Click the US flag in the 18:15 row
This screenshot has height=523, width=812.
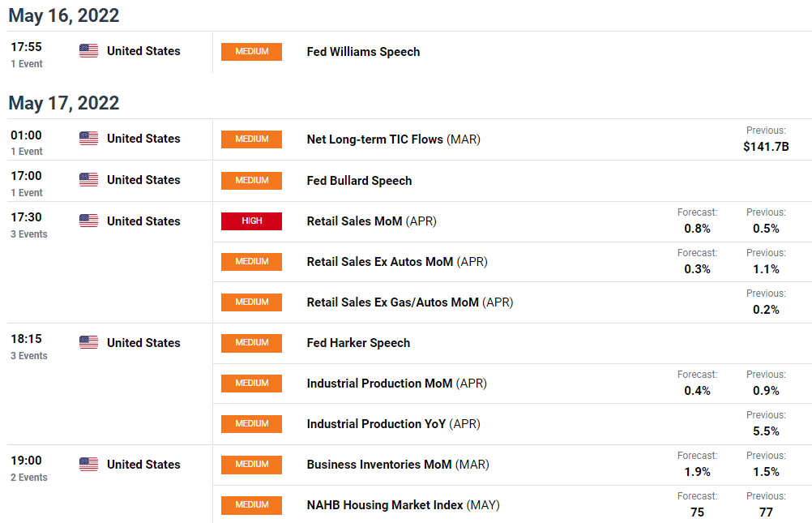pos(88,343)
